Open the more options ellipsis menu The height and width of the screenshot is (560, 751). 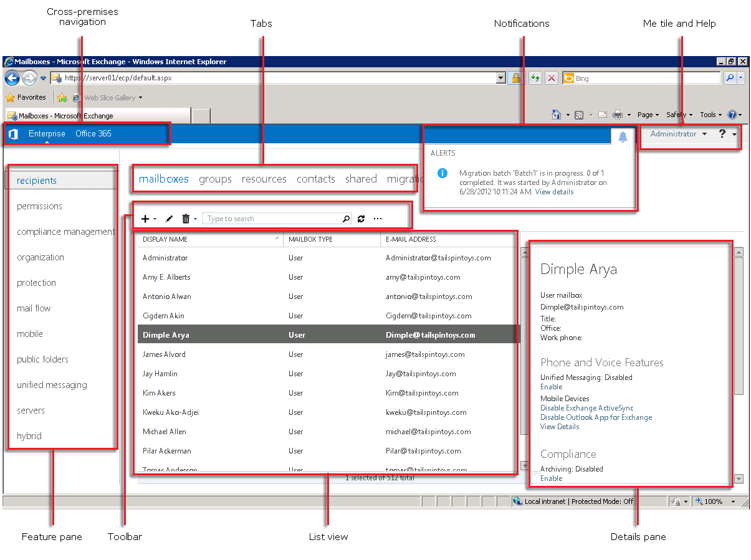click(378, 219)
